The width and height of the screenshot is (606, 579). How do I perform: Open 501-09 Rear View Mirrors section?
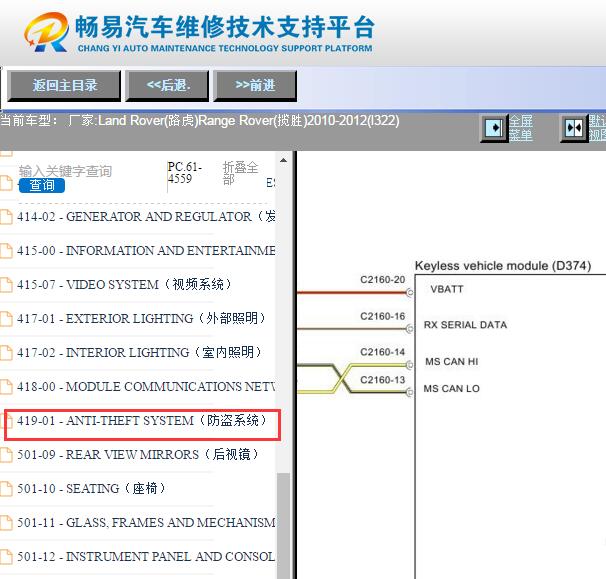[138, 455]
